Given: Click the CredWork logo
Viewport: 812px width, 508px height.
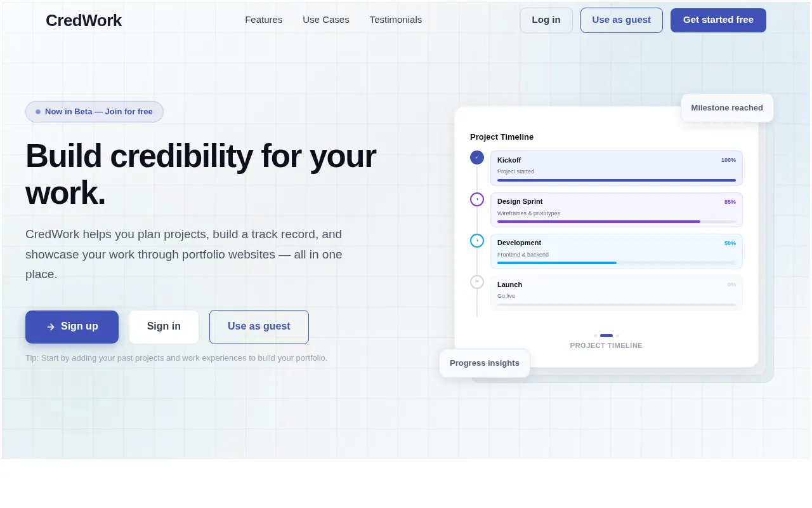Looking at the screenshot, I should coord(84,20).
